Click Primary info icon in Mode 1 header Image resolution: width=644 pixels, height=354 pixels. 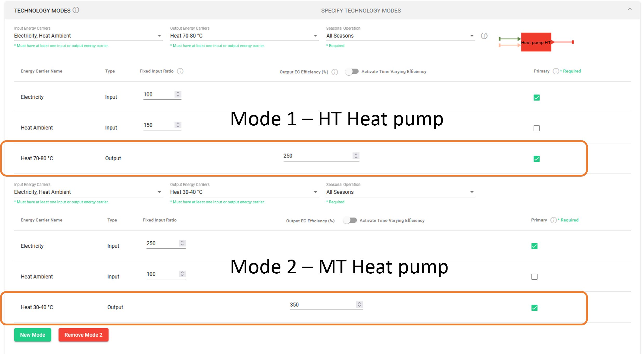pyautogui.click(x=556, y=71)
